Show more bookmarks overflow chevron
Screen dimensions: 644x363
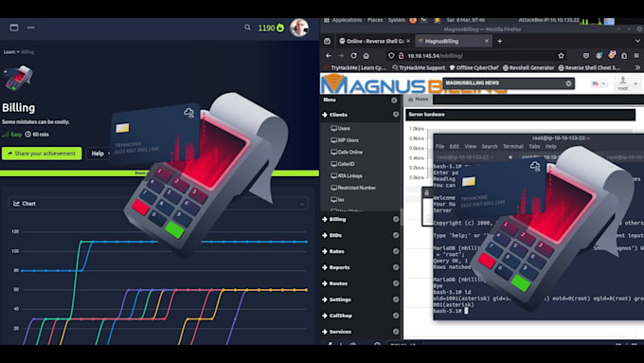(x=637, y=68)
